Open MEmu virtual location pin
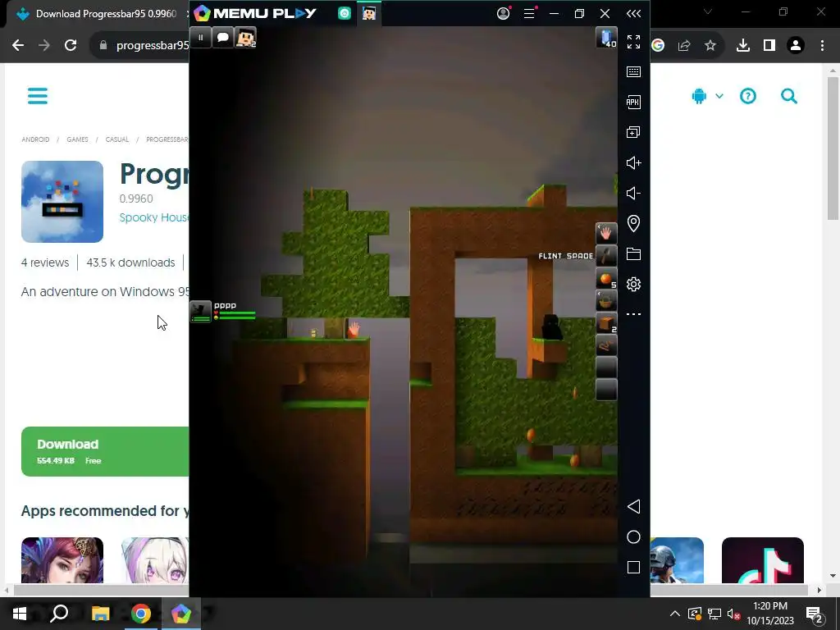This screenshot has height=630, width=840. coord(633,223)
